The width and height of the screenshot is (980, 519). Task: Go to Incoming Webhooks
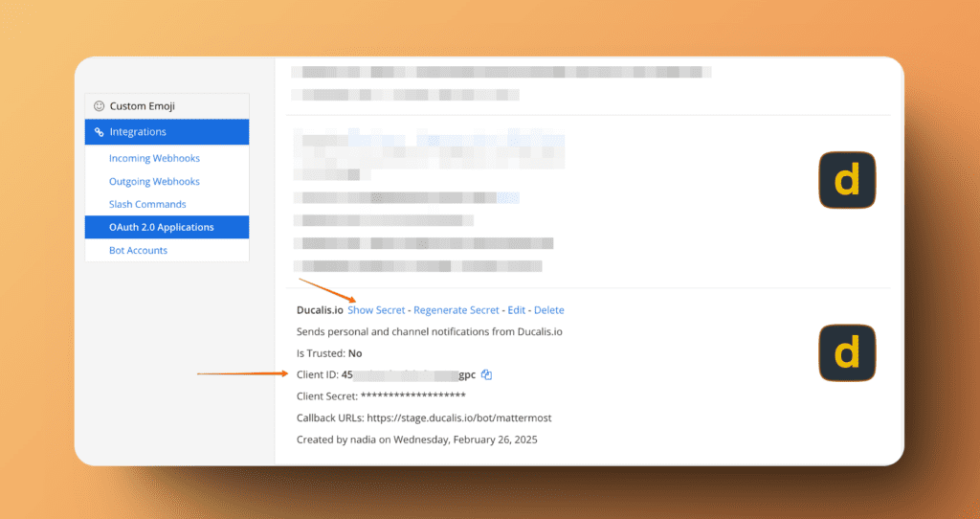click(x=154, y=158)
